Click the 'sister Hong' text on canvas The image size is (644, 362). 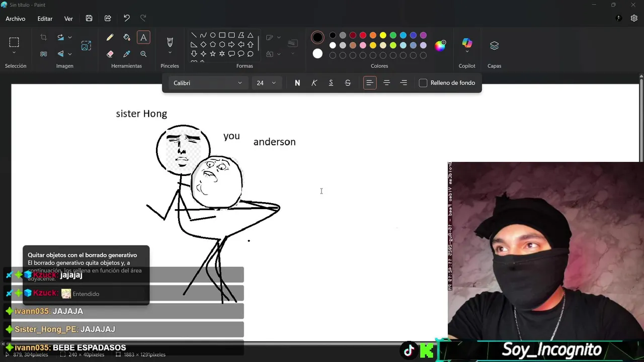point(141,114)
